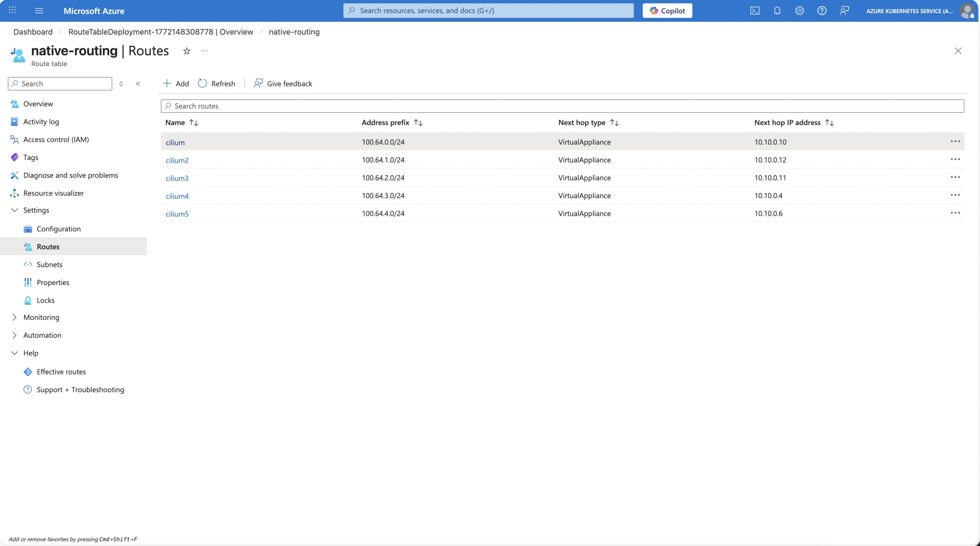Open Subnets in the sidebar
The height and width of the screenshot is (546, 980).
[x=49, y=264]
